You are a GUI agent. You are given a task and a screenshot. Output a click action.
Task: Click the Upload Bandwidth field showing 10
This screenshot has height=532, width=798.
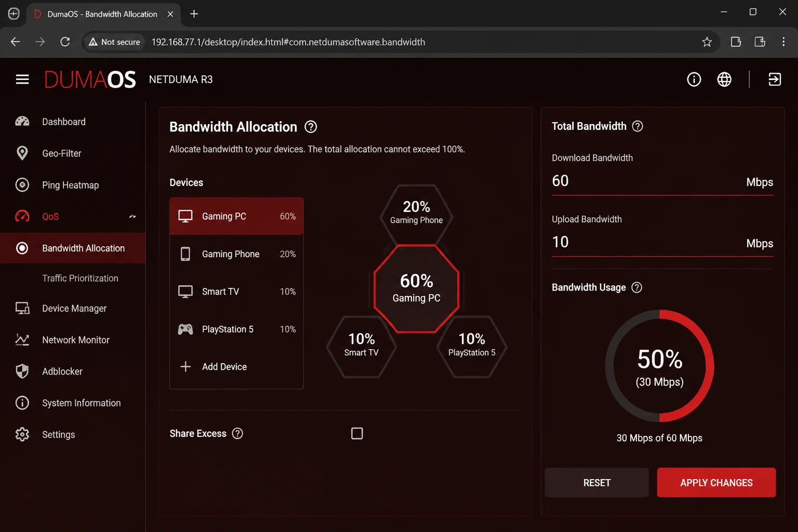click(x=662, y=243)
